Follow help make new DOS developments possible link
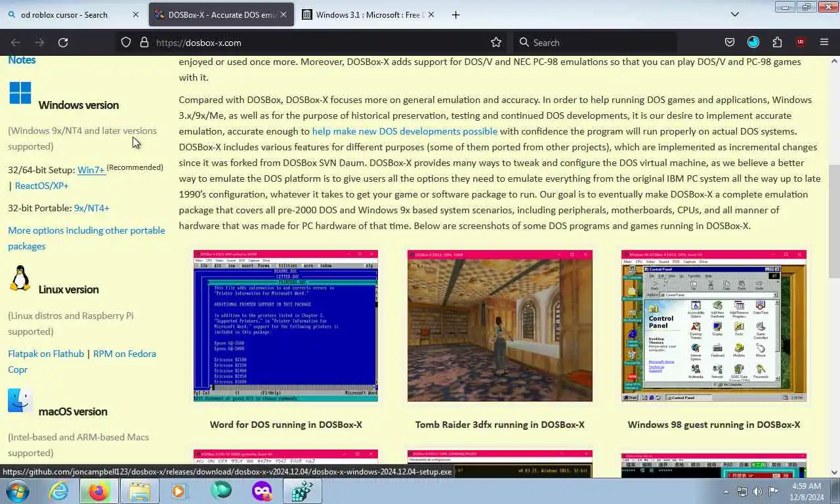 pos(404,131)
